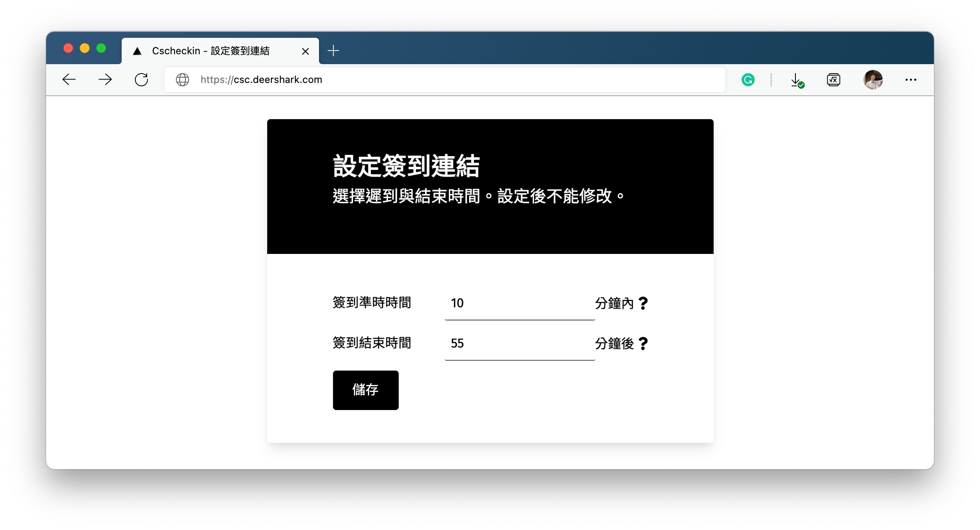Open the three-dot browser menu

pyautogui.click(x=911, y=80)
